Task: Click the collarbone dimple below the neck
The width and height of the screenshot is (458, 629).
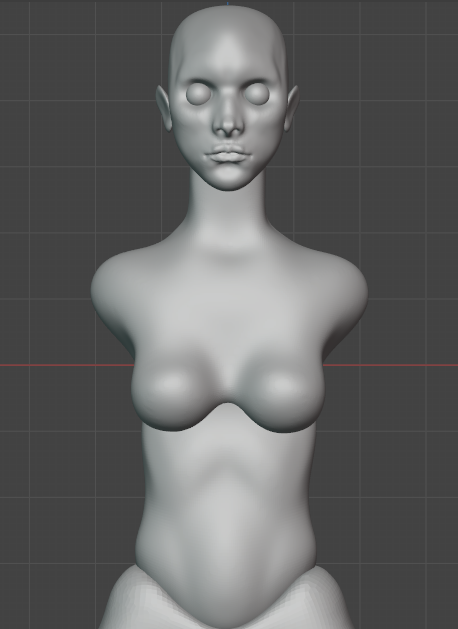Action: (x=228, y=257)
